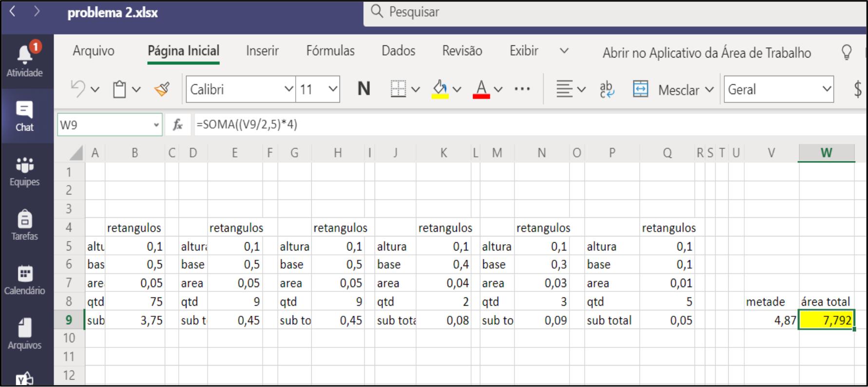Click Abrir no Aplicativo da Área de Trabalho
868x387 pixels.
click(706, 53)
